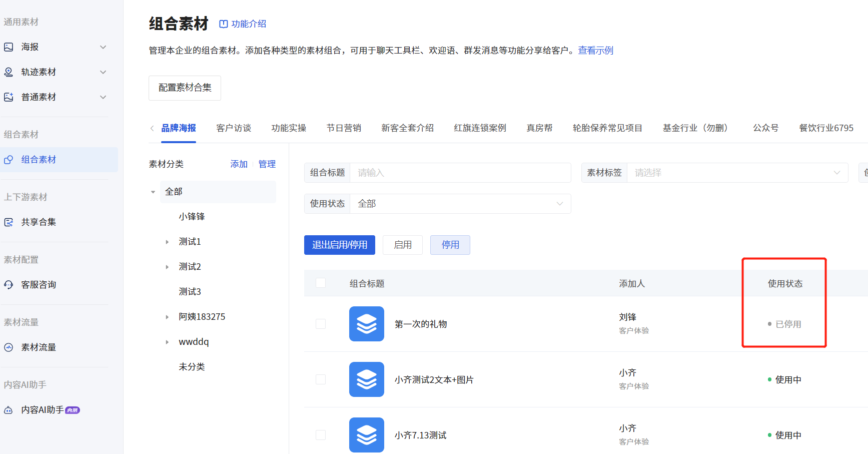The height and width of the screenshot is (454, 868).
Task: Click 添加 link in 素材分类
Action: [x=239, y=164]
